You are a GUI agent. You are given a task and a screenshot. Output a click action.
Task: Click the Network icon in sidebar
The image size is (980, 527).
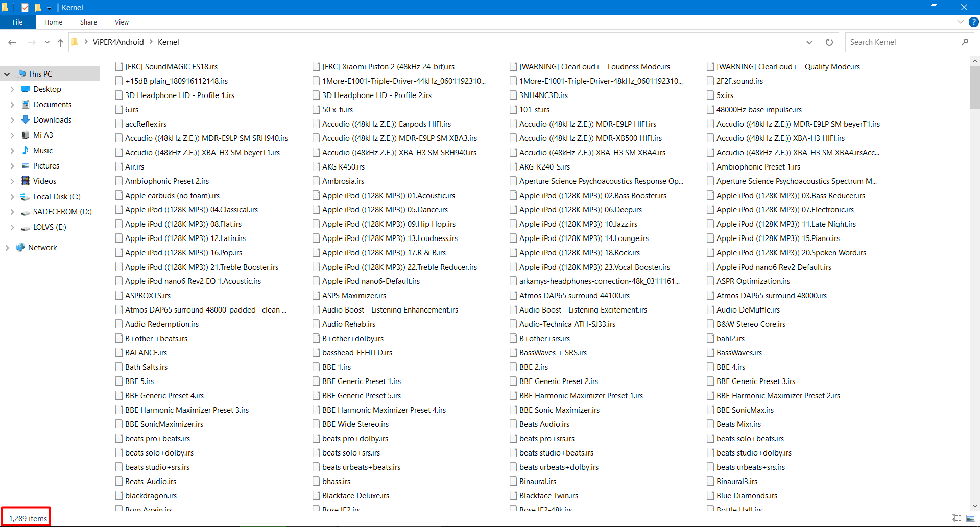[x=20, y=247]
